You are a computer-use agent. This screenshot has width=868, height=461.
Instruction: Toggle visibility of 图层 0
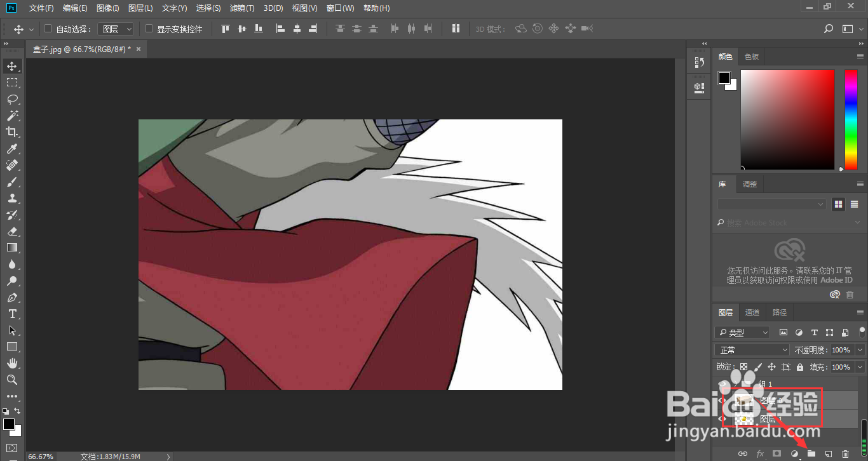(722, 401)
